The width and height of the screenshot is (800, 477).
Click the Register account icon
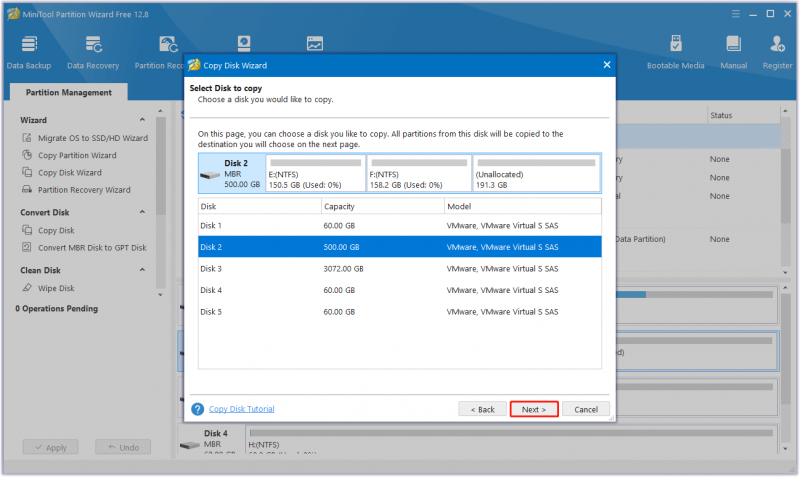click(777, 52)
